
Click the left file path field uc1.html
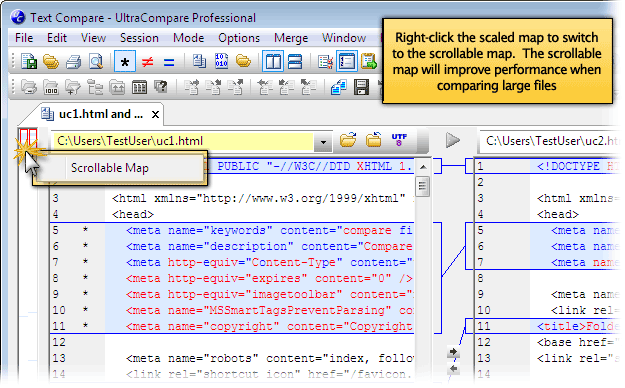(183, 141)
